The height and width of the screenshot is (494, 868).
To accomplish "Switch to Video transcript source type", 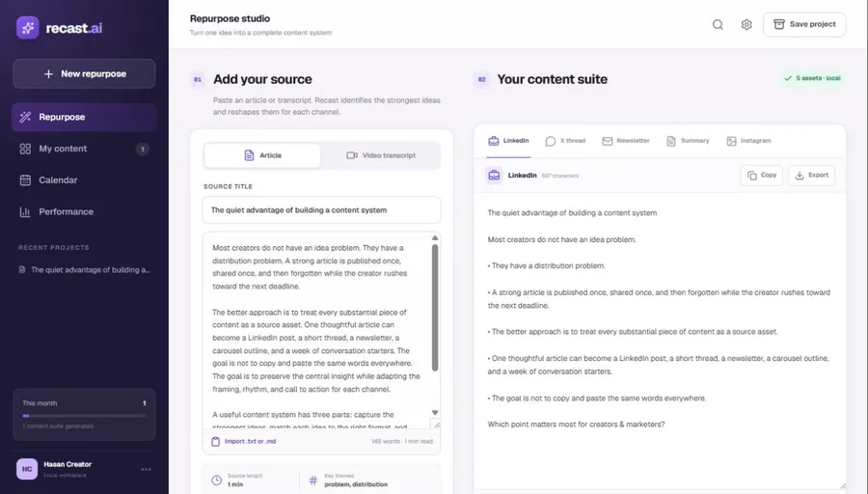I will tap(381, 155).
